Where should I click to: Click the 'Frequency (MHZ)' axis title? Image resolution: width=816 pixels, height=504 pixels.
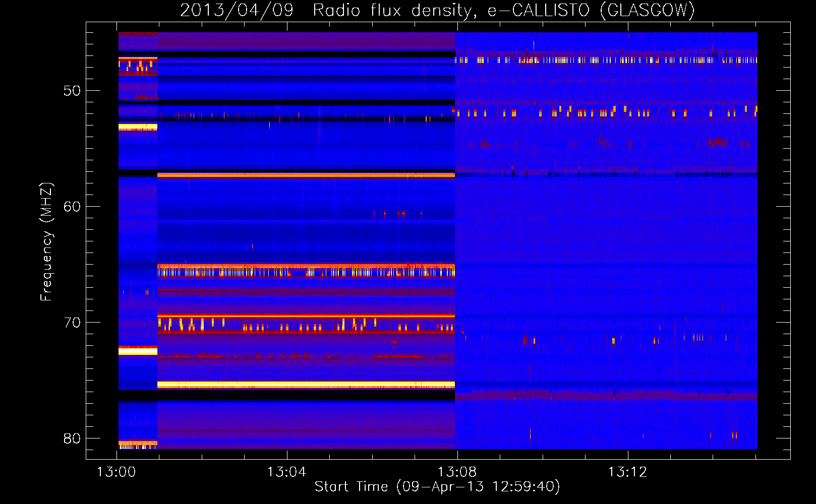[x=46, y=241]
